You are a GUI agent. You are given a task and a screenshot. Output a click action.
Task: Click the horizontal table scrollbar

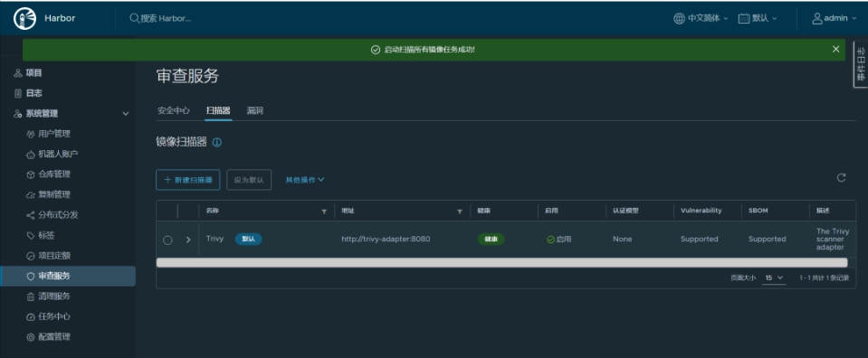click(x=501, y=262)
